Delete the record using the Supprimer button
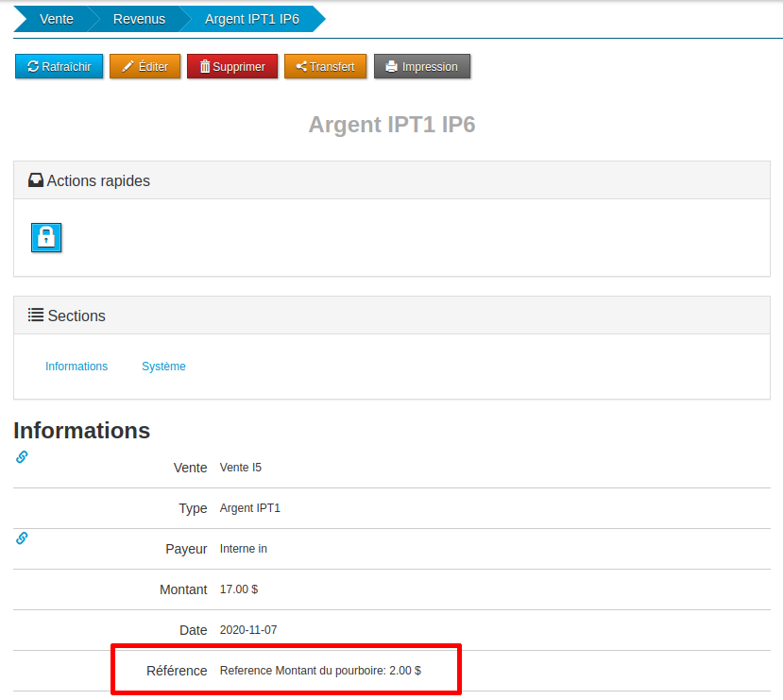The image size is (783, 700). (232, 67)
